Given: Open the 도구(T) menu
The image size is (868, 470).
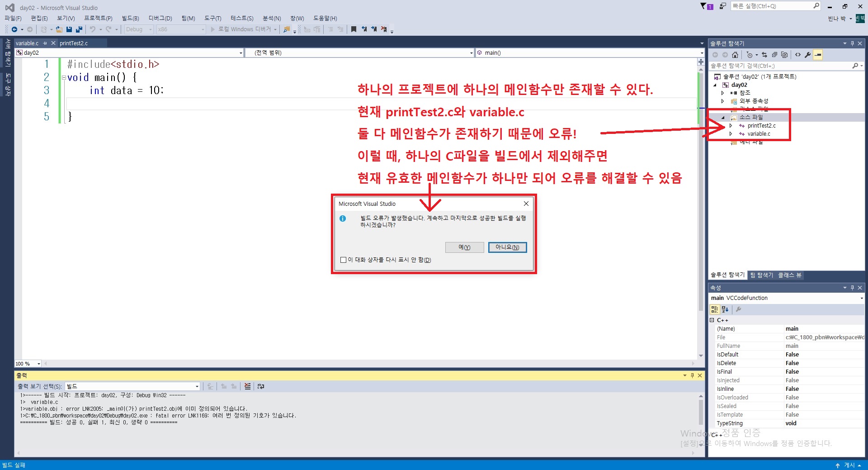Looking at the screenshot, I should pos(212,18).
